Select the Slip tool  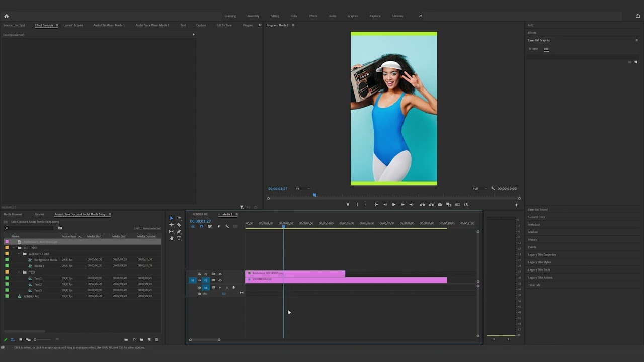click(171, 232)
